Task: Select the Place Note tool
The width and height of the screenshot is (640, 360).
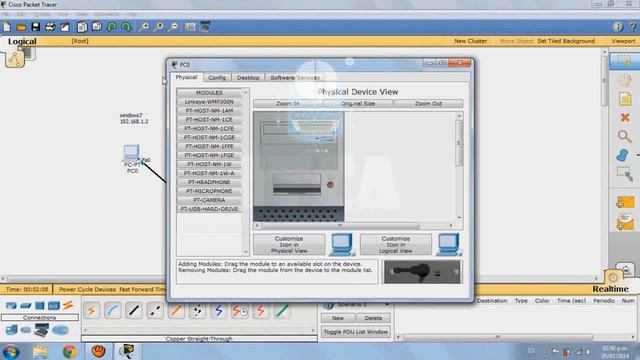Action: pos(625,99)
